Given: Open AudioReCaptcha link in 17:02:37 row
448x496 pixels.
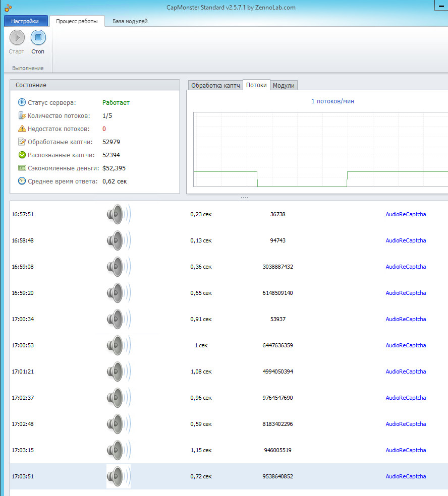Looking at the screenshot, I should click(406, 398).
